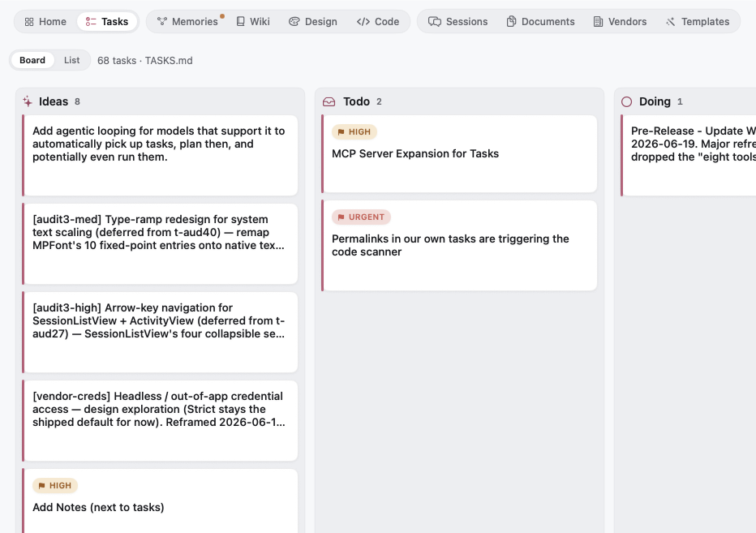The width and height of the screenshot is (756, 533).
Task: Open the Design tab
Action: point(313,22)
